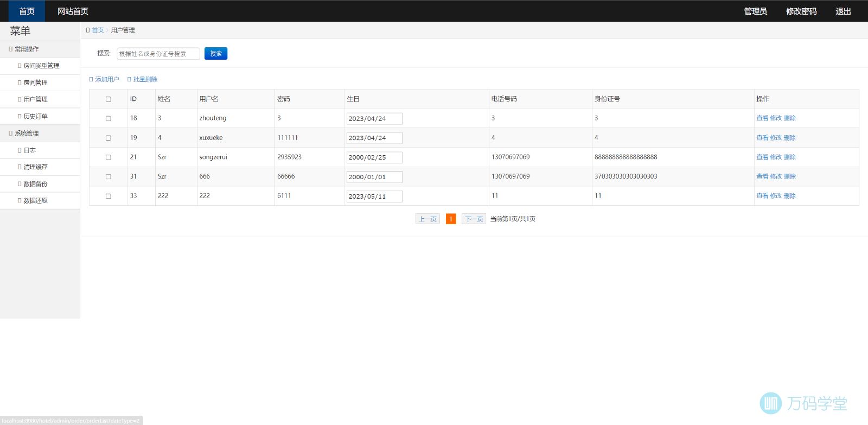The image size is (868, 425).
Task: Click 查看 for user ID 33
Action: tap(762, 195)
